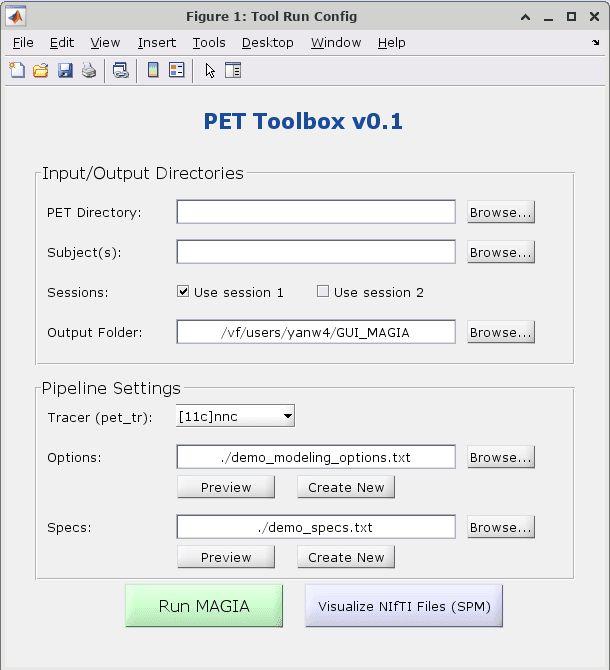Click Visualize NIfTI Files (SPM) button
Image resolution: width=610 pixels, height=670 pixels.
tap(404, 606)
